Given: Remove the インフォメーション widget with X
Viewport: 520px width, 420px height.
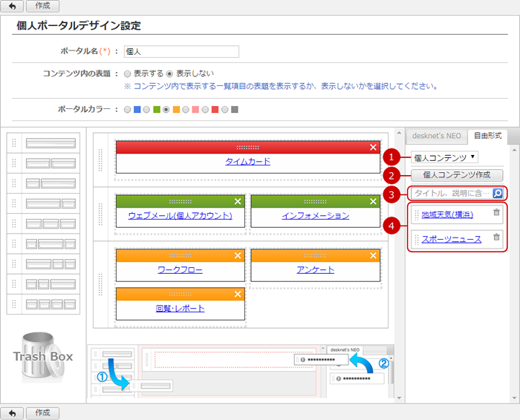Looking at the screenshot, I should pyautogui.click(x=373, y=201).
